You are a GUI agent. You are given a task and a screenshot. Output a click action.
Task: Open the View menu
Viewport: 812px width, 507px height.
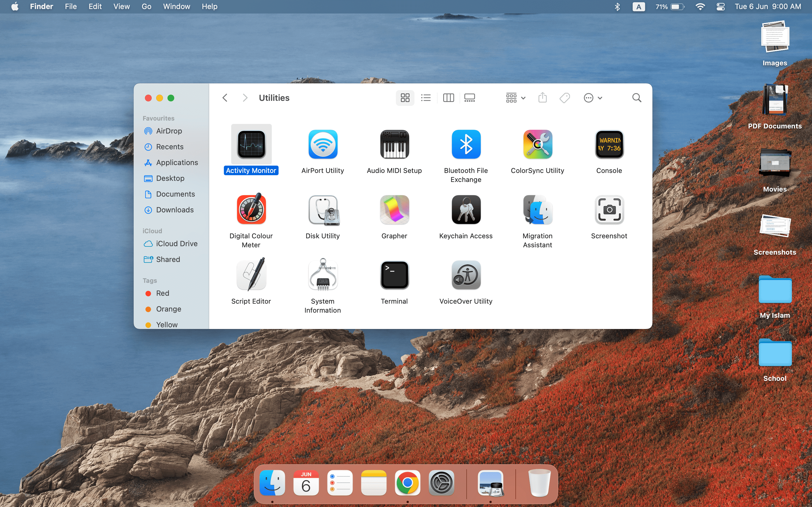click(122, 6)
